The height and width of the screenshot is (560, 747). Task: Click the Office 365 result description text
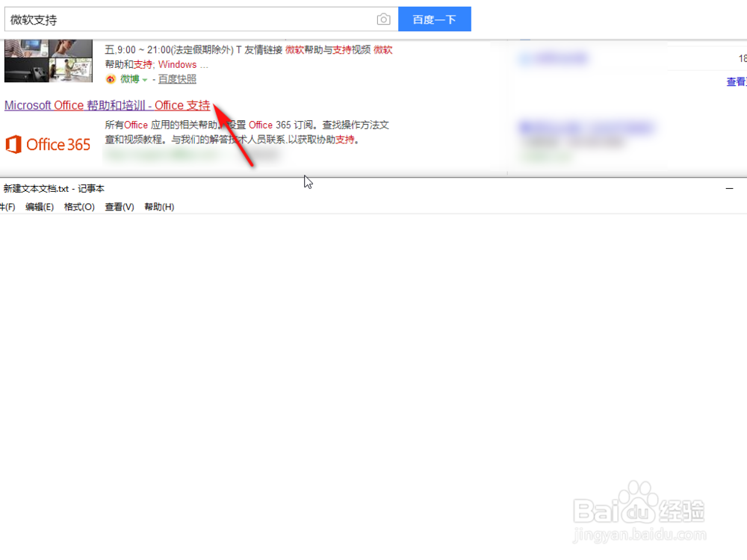pos(247,132)
